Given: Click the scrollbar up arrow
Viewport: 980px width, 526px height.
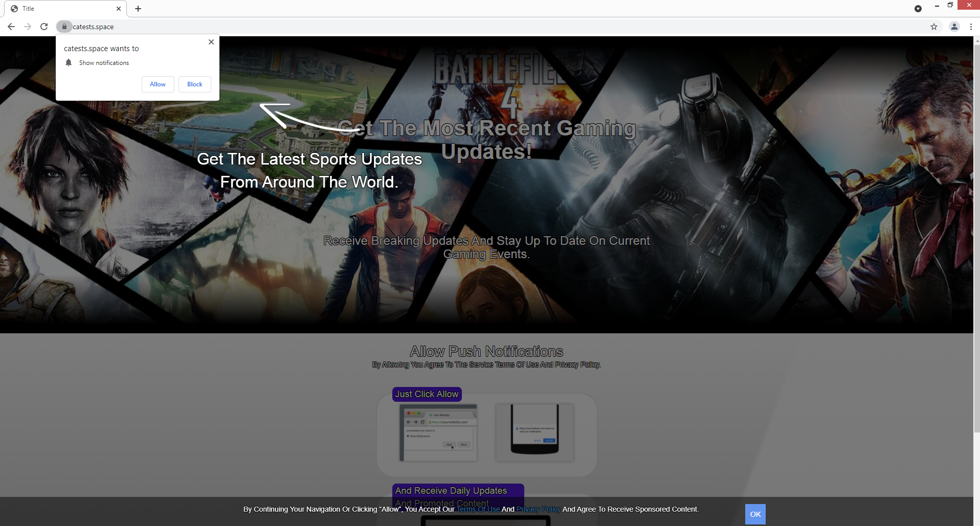Looking at the screenshot, I should 976,40.
